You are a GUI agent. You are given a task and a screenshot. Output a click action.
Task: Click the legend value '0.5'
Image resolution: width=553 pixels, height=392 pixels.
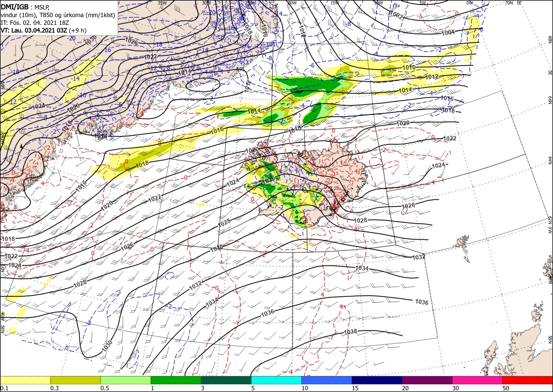coord(105,388)
